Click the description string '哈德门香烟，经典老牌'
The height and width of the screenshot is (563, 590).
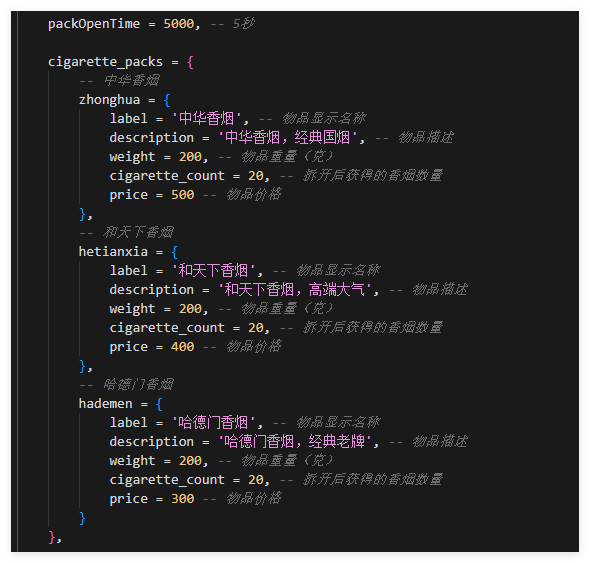click(x=295, y=442)
